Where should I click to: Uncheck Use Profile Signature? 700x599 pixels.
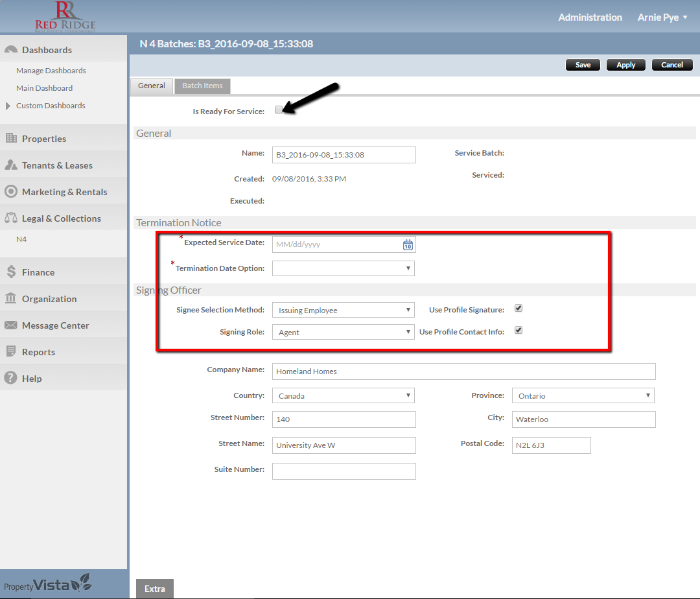pyautogui.click(x=518, y=309)
